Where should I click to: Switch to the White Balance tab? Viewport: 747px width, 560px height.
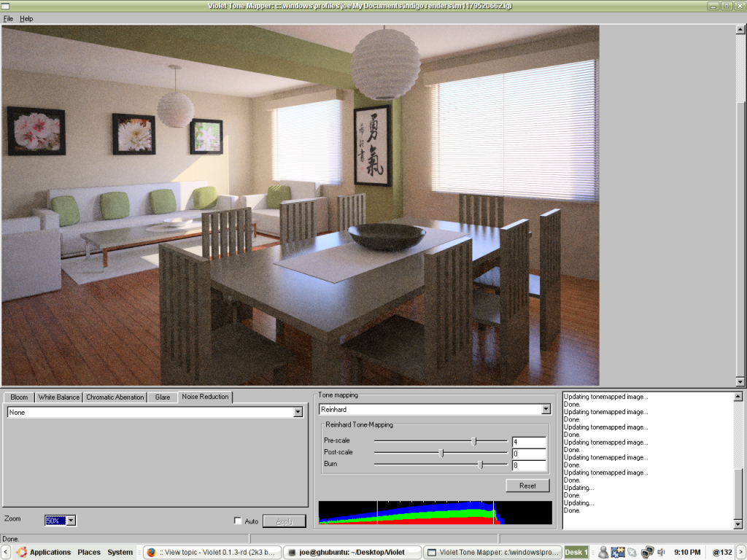point(59,397)
